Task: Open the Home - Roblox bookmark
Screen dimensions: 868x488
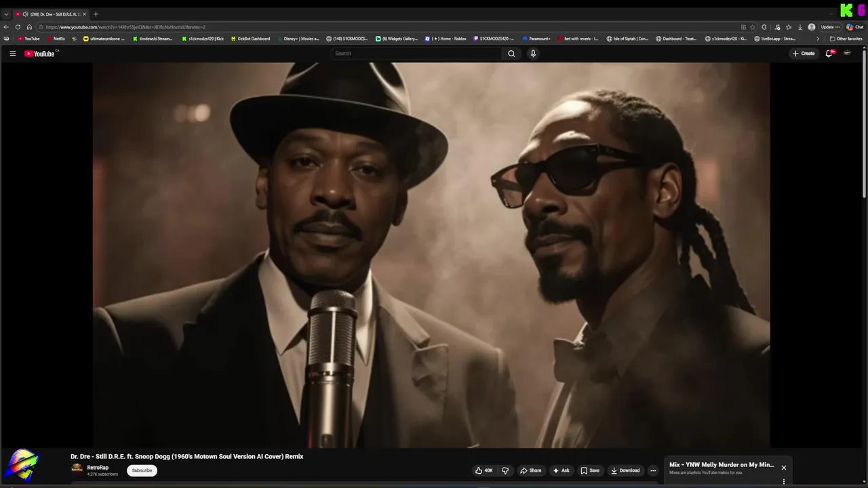Action: (446, 39)
